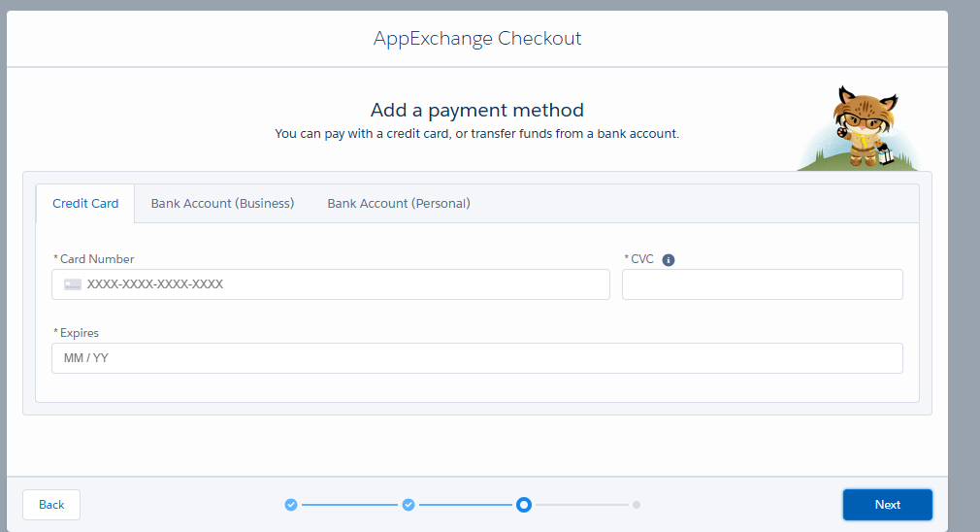Click the second completed step checkmark
Image resolution: width=980 pixels, height=532 pixels.
[408, 505]
